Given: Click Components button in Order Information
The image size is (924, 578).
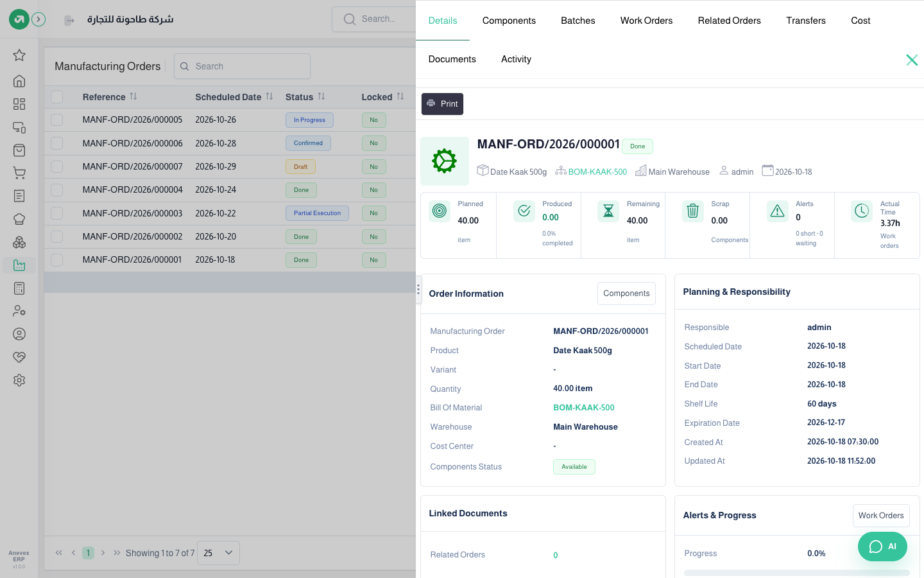Looking at the screenshot, I should 626,293.
